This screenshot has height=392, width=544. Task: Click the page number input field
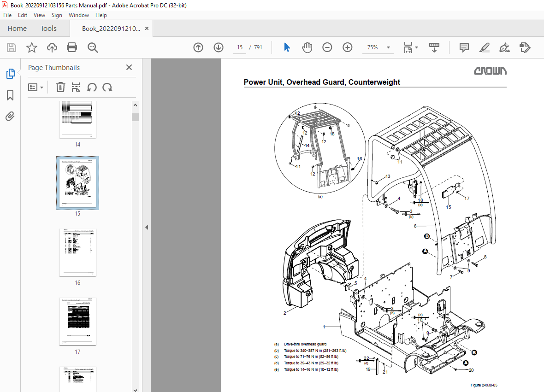click(x=240, y=47)
